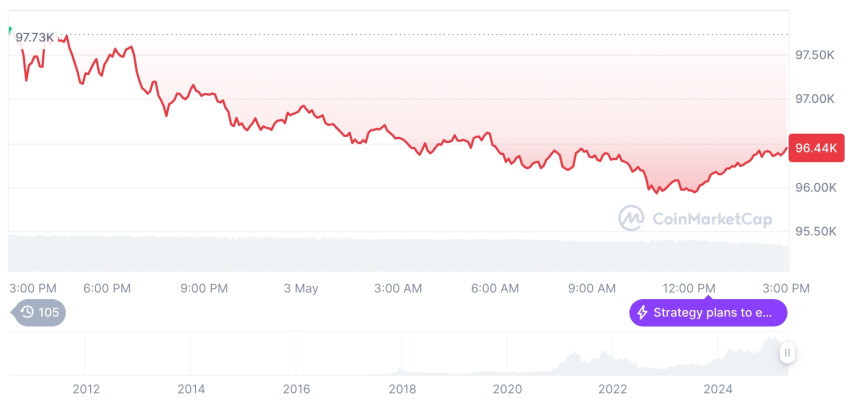Viewport: 860px width, 401px height.
Task: Click the 97.50K price axis label
Action: click(x=814, y=55)
